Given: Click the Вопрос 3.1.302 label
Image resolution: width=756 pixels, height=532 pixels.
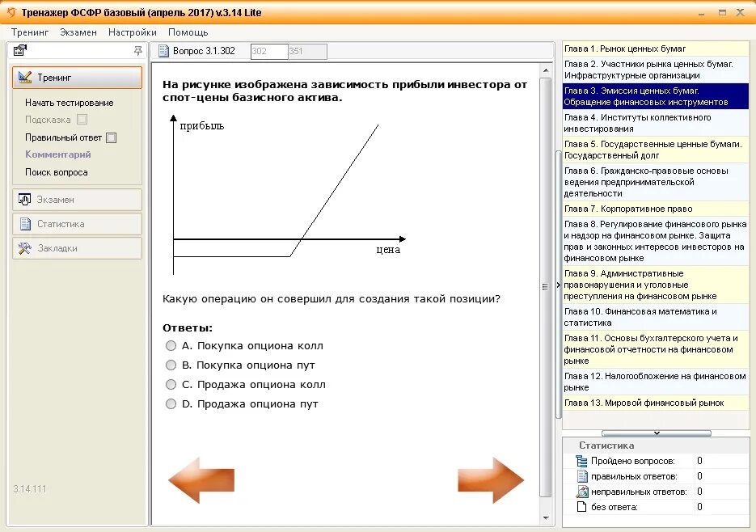Looking at the screenshot, I should coord(204,51).
